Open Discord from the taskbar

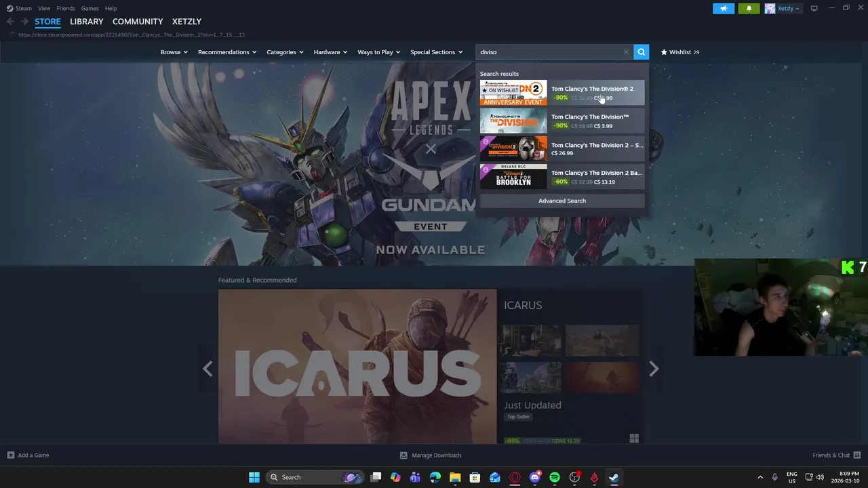pyautogui.click(x=534, y=477)
